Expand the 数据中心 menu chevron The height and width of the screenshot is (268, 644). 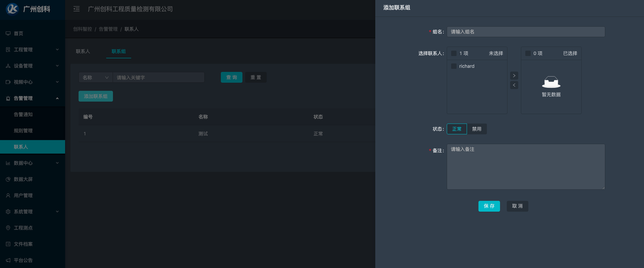click(x=57, y=163)
